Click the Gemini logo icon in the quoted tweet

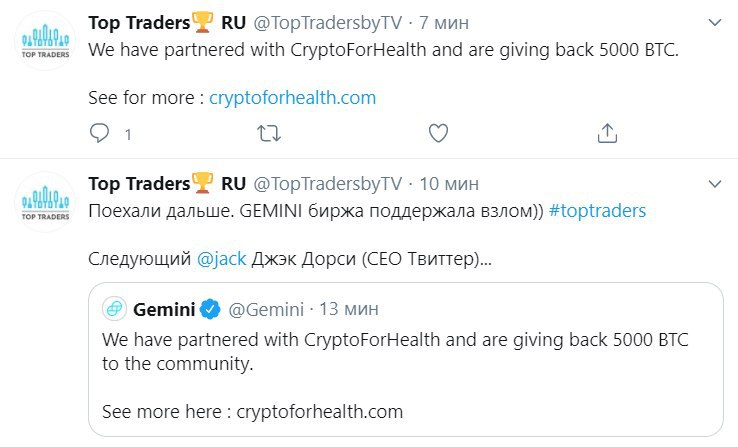click(115, 307)
